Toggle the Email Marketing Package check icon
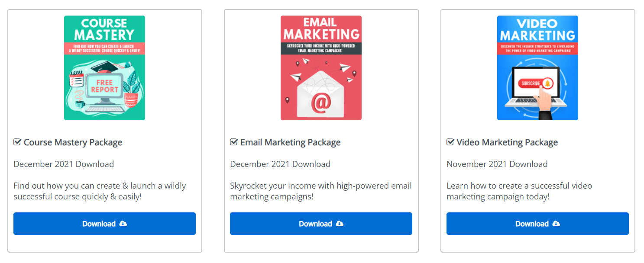Image resolution: width=644 pixels, height=263 pixels. coord(234,142)
